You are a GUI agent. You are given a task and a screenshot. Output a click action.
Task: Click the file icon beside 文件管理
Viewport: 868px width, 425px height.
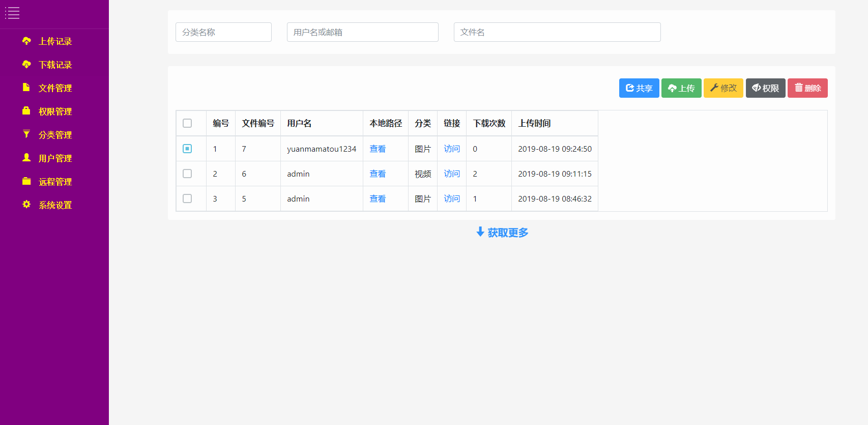point(26,88)
